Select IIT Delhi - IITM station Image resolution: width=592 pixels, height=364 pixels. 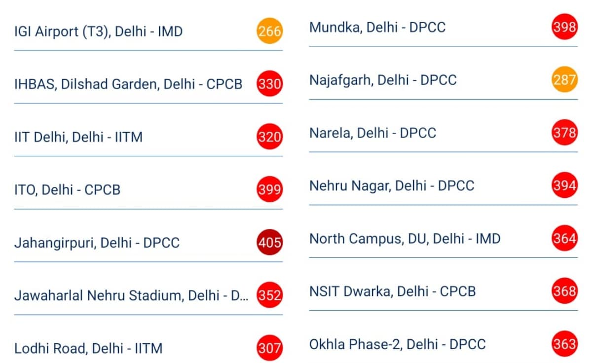pyautogui.click(x=78, y=137)
